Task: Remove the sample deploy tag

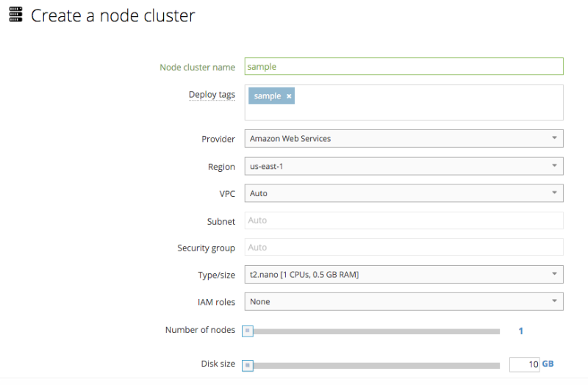Action: coord(289,96)
